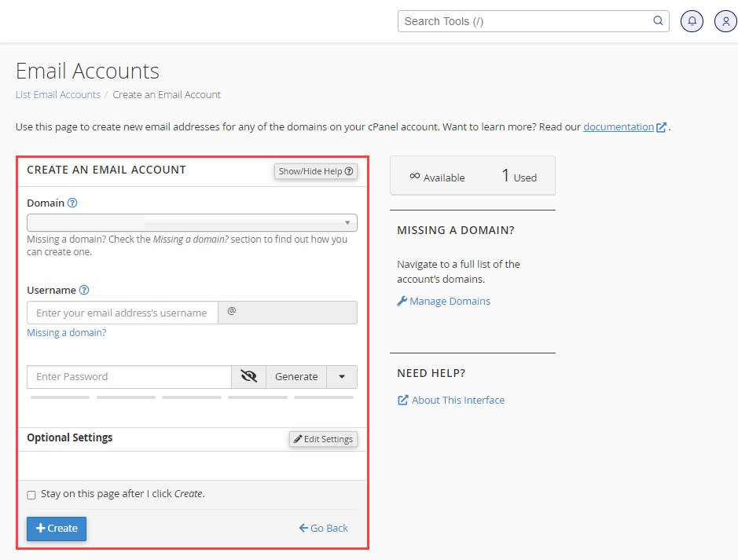Click the plus icon inside the Create button
This screenshot has width=738, height=560.
coord(42,529)
